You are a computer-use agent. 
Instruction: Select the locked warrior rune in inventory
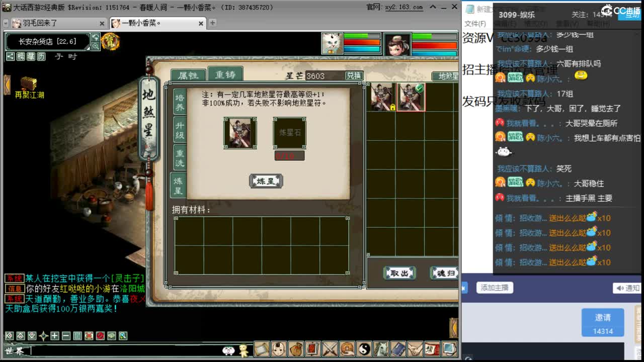pyautogui.click(x=382, y=97)
